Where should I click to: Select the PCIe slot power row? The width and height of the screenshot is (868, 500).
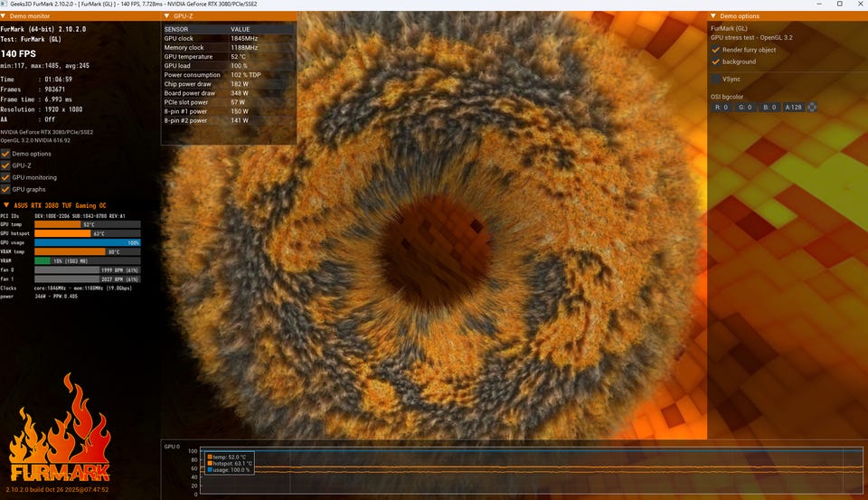coord(229,102)
